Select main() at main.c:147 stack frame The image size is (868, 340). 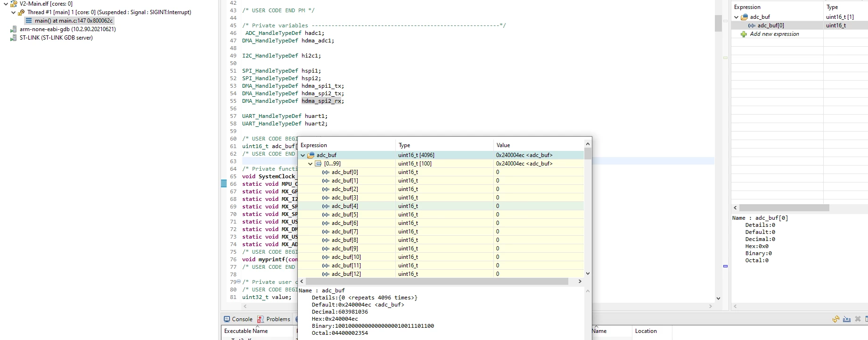pyautogui.click(x=74, y=21)
